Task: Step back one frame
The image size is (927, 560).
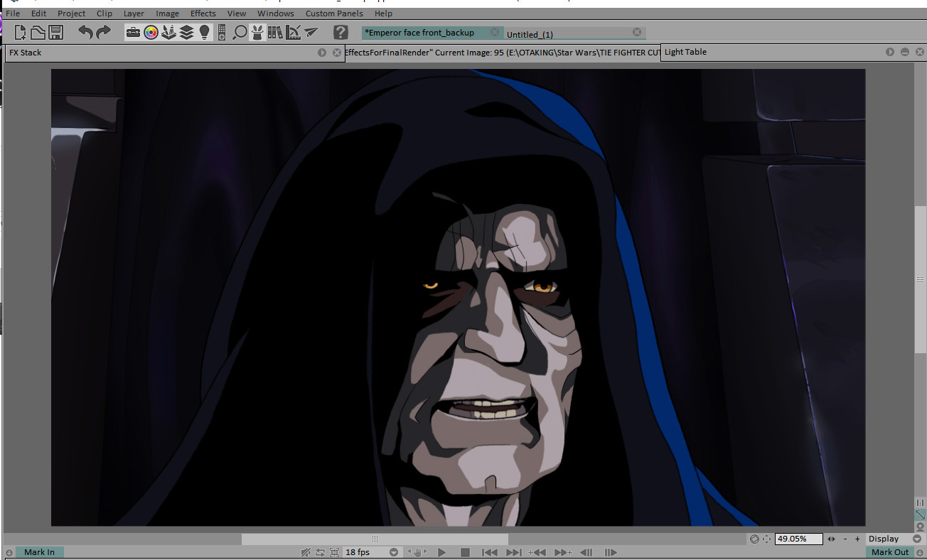Action: click(x=586, y=552)
